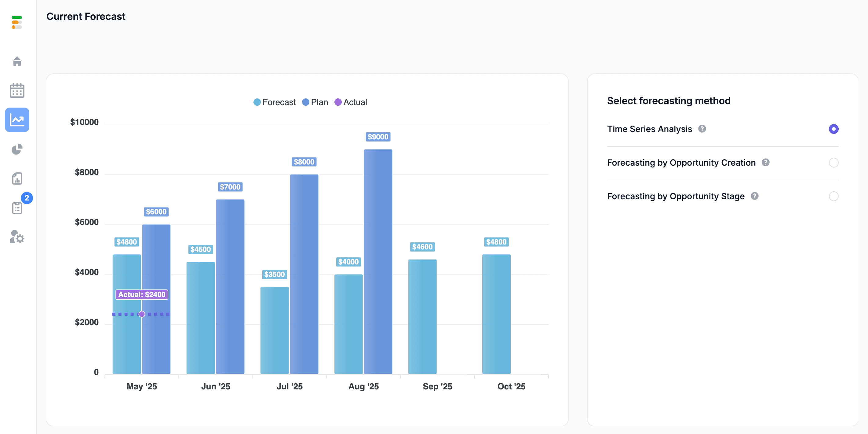Click the Sep '25 axis label
The height and width of the screenshot is (434, 868).
pyautogui.click(x=437, y=386)
